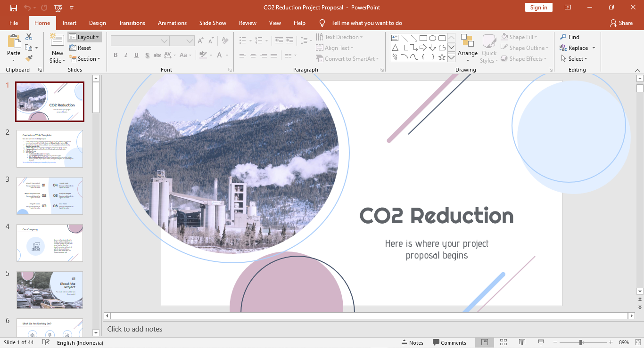Image resolution: width=644 pixels, height=348 pixels.
Task: Click the New Slide icon
Action: coord(58,40)
